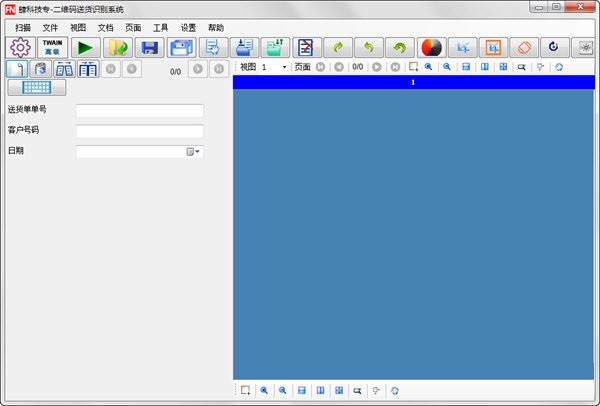Click the TWAIN advanced scan button
Screen dimensions: 600x406
point(53,48)
